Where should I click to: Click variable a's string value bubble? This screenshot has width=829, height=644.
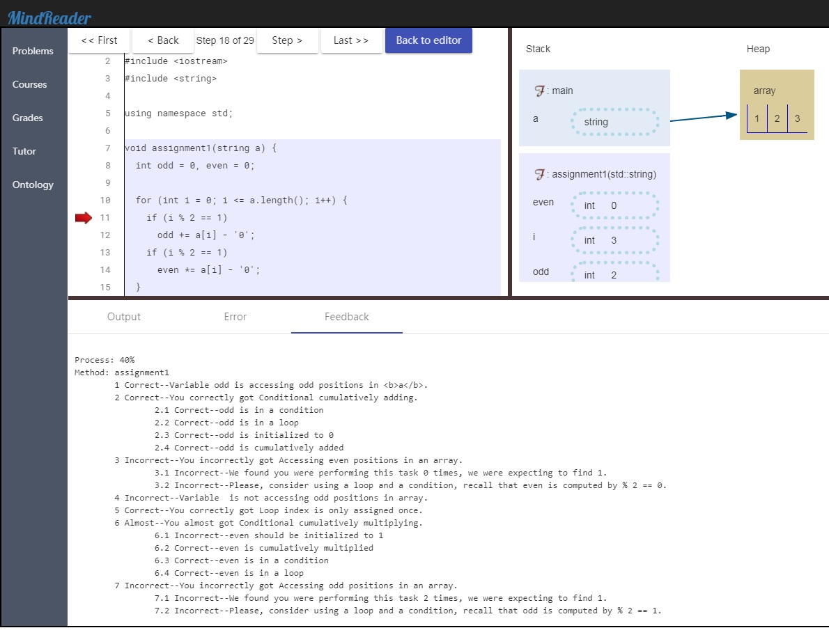pos(614,122)
